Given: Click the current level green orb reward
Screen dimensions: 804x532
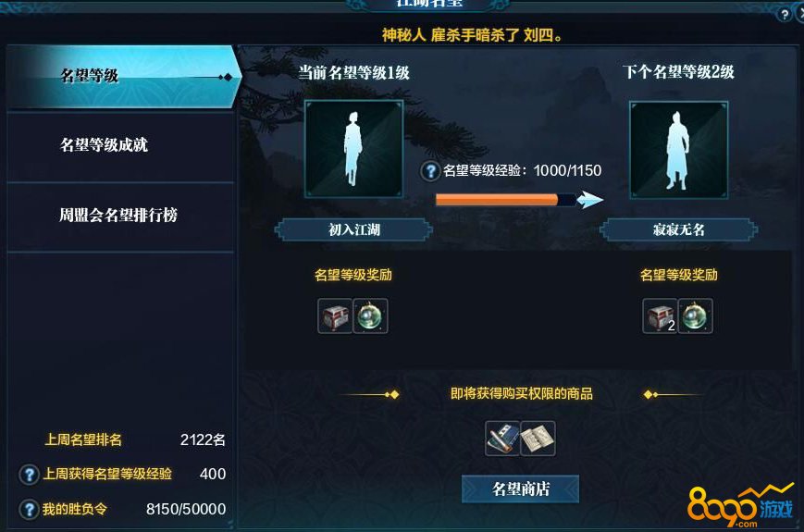Looking at the screenshot, I should coord(371,316).
